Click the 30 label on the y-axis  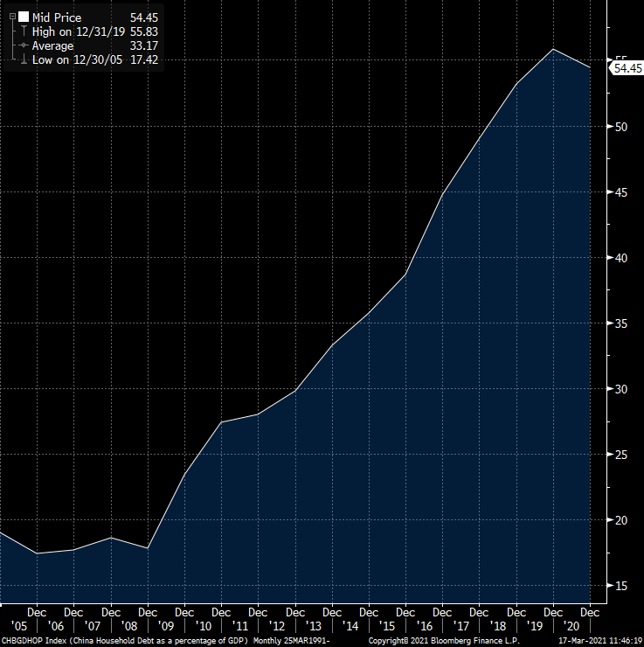click(621, 389)
